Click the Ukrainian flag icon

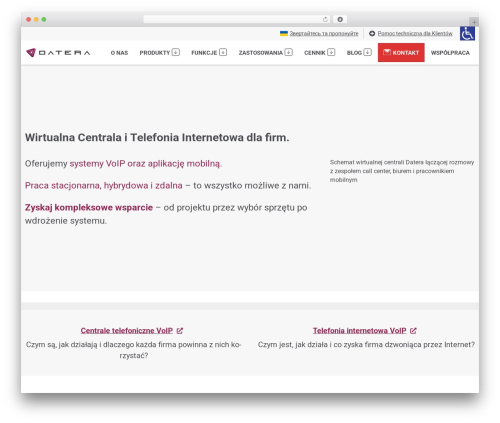(284, 33)
